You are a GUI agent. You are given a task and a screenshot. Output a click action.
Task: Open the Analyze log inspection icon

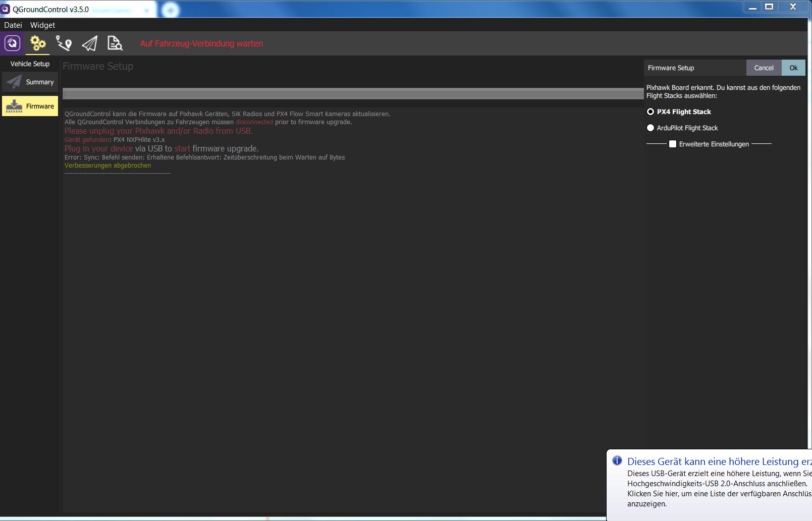point(115,43)
